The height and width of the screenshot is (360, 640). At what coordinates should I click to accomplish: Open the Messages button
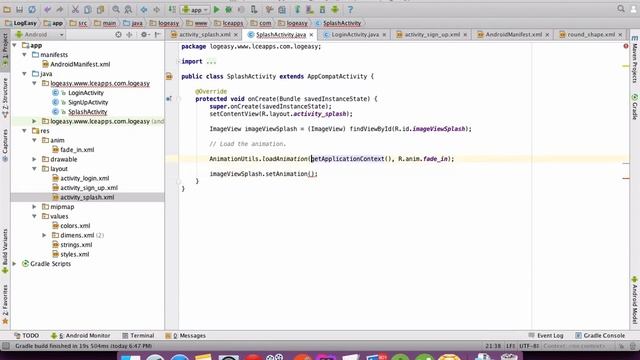(186, 336)
